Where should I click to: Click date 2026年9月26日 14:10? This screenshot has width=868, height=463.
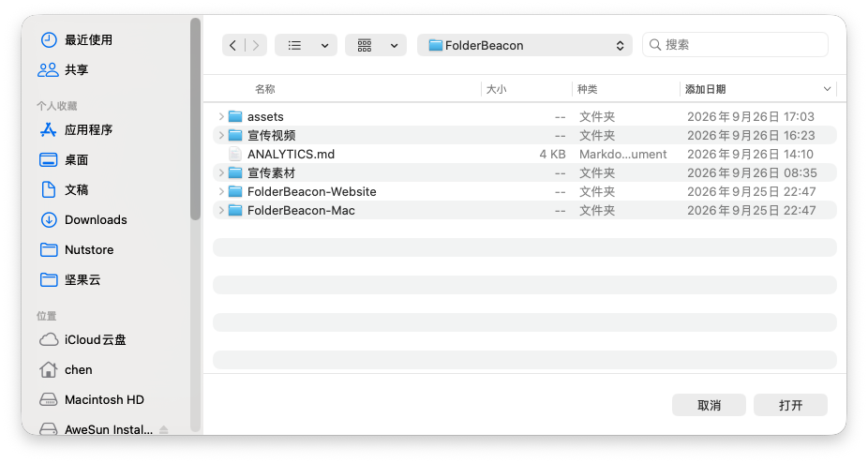750,154
